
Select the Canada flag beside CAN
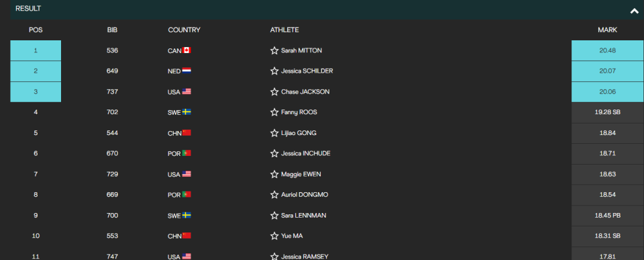[186, 50]
